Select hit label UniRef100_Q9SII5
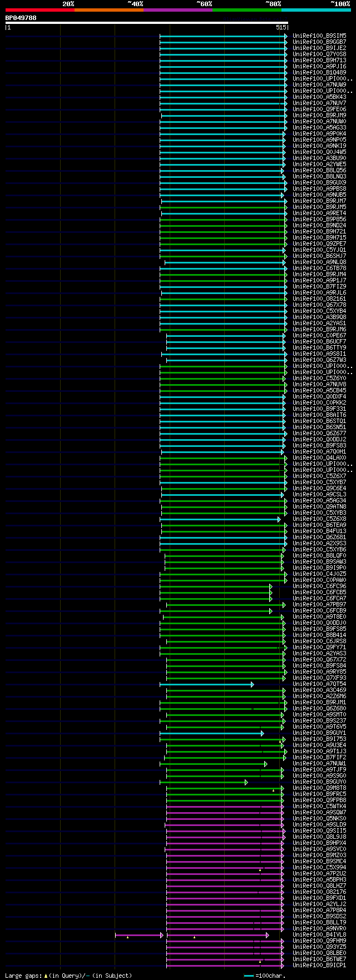Image resolution: width=356 pixels, height=980 pixels. click(319, 830)
